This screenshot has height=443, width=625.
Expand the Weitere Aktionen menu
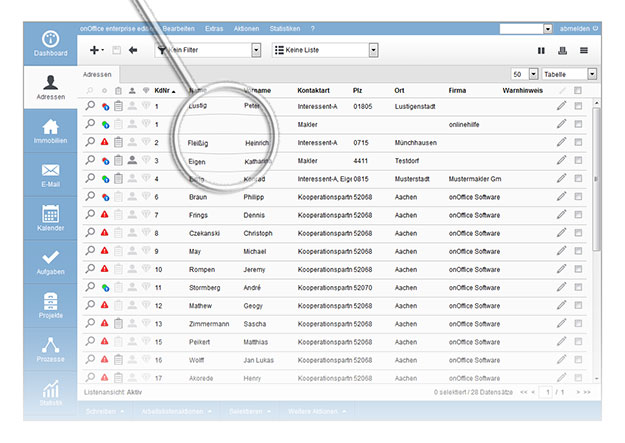click(316, 411)
